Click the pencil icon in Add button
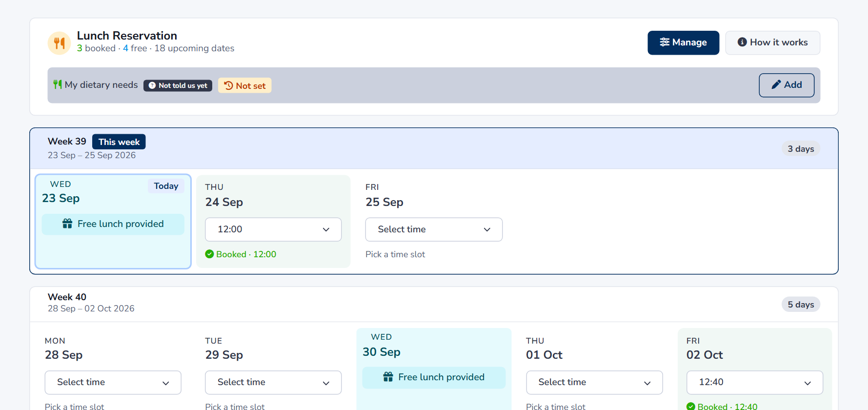Image resolution: width=868 pixels, height=410 pixels. [776, 84]
